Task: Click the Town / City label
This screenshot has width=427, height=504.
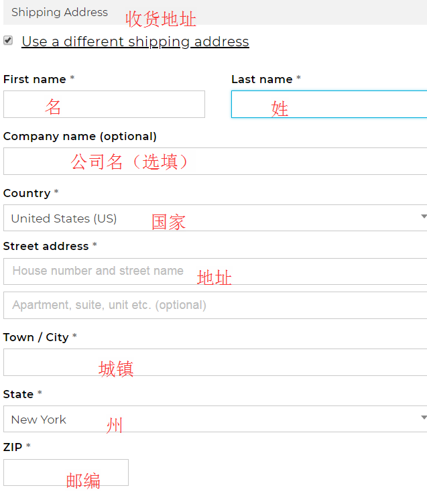Action: click(x=36, y=337)
